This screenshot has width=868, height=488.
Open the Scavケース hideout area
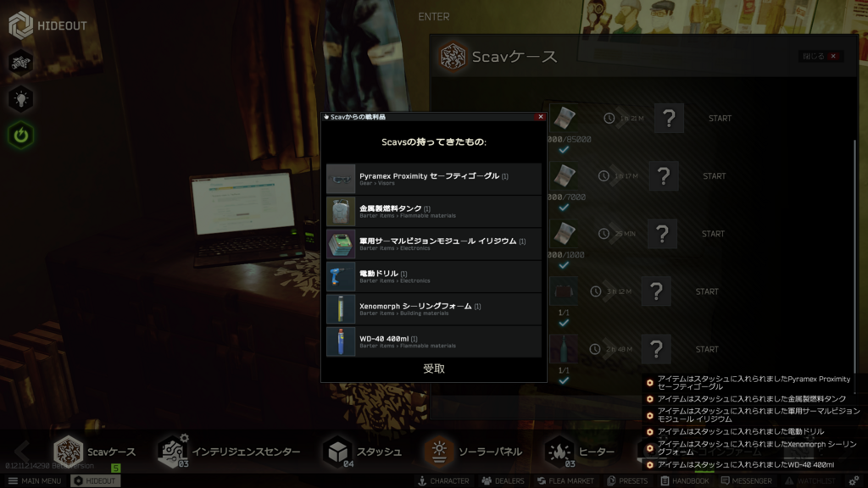pyautogui.click(x=94, y=452)
